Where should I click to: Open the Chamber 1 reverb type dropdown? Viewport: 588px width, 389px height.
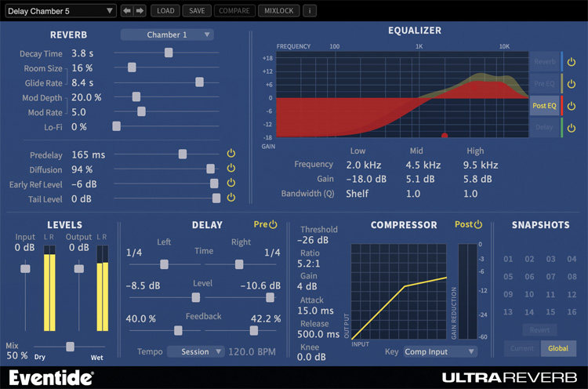pyautogui.click(x=167, y=35)
